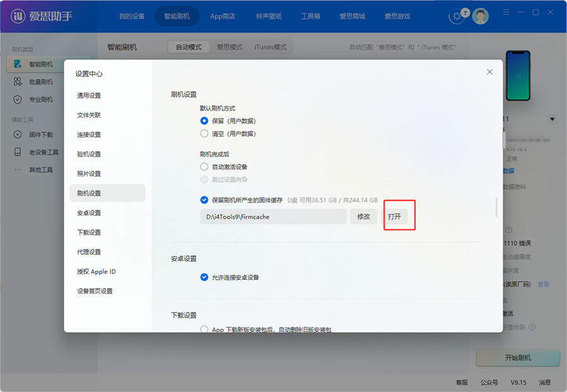567x392 pixels.
Task: Switch to 自动模式 tab
Action: pos(189,47)
